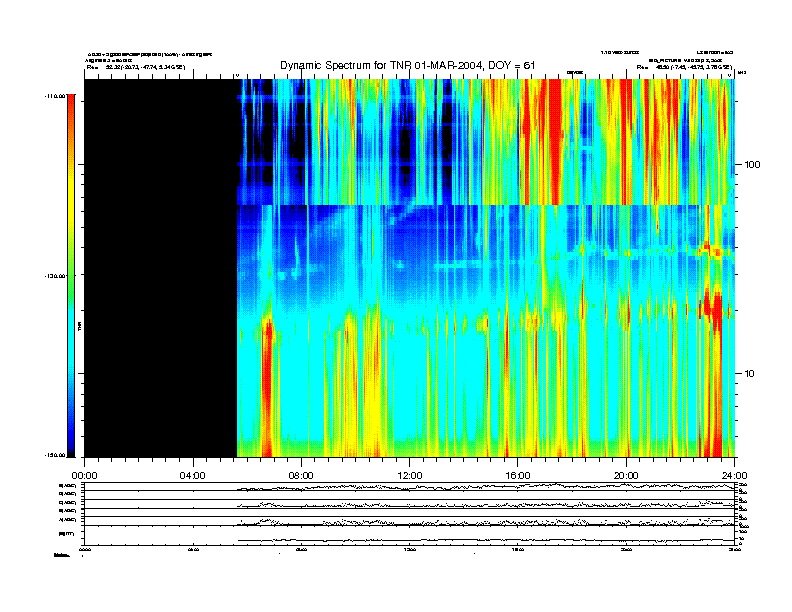
Task: Click the dark blue bottom of the color scale bar
Action: 71,449
